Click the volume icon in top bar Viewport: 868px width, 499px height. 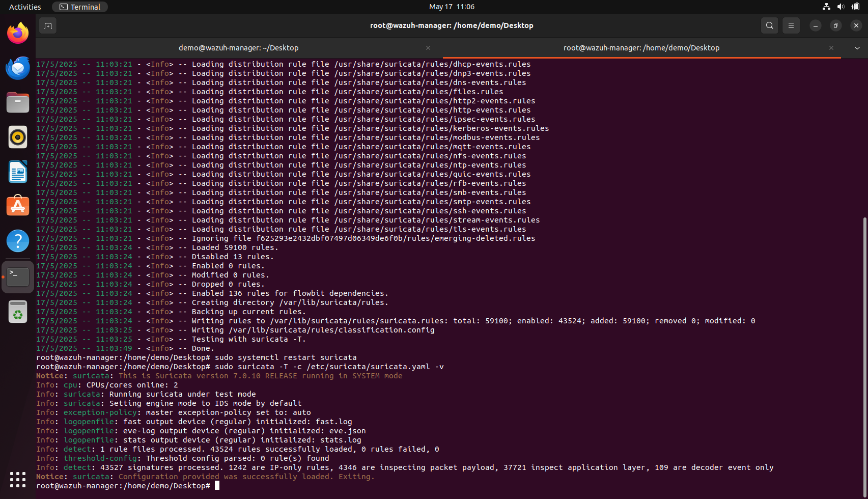[x=841, y=7]
